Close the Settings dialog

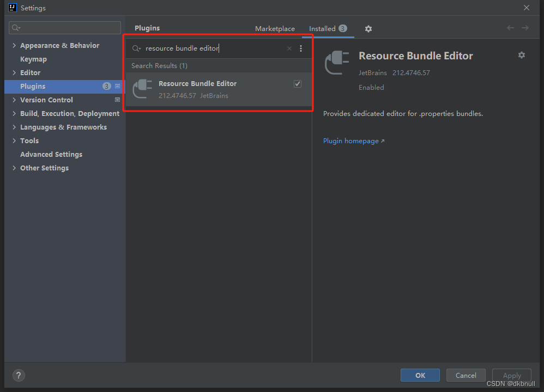point(527,8)
